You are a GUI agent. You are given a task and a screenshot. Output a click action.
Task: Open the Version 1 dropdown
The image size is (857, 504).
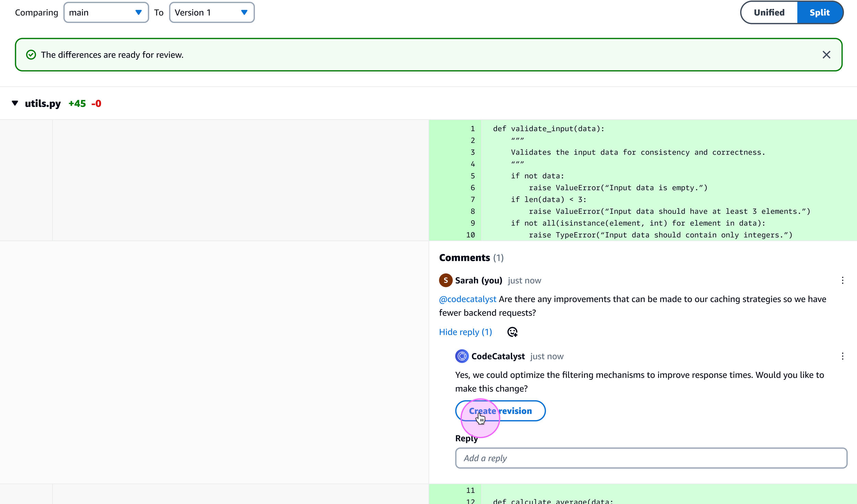click(212, 13)
